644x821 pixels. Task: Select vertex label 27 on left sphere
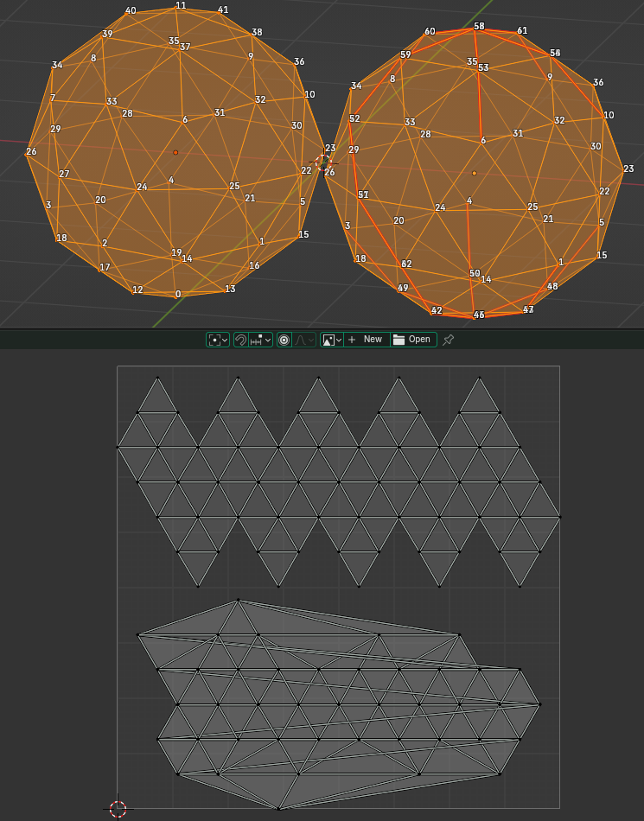tap(64, 174)
